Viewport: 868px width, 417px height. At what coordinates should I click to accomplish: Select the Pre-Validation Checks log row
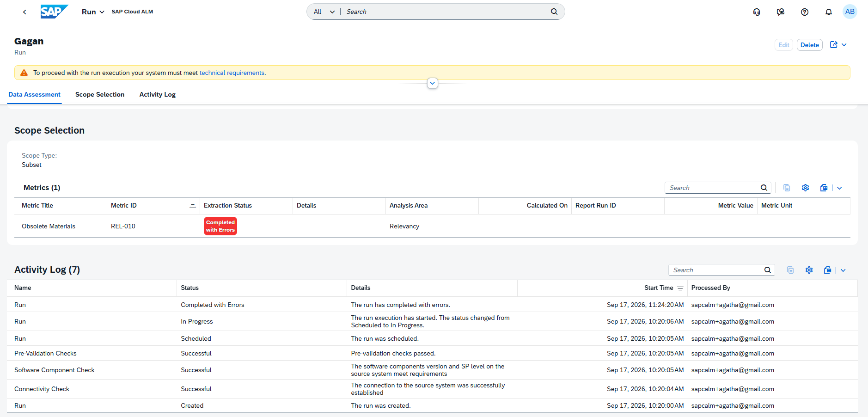click(x=432, y=353)
